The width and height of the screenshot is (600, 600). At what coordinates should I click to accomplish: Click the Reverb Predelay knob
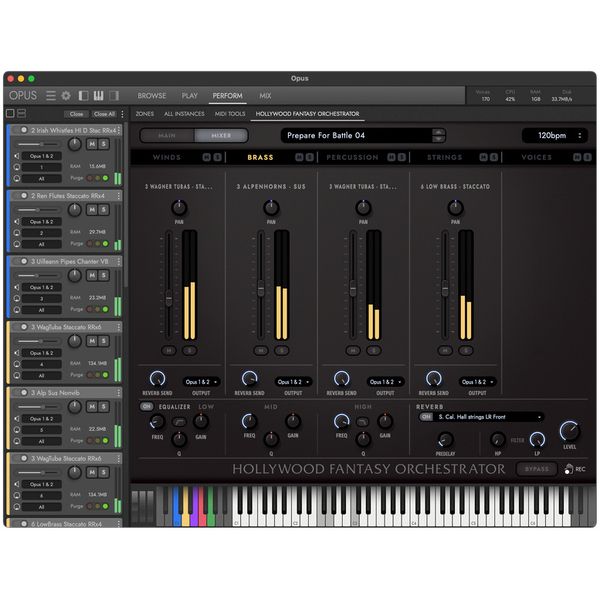click(445, 440)
